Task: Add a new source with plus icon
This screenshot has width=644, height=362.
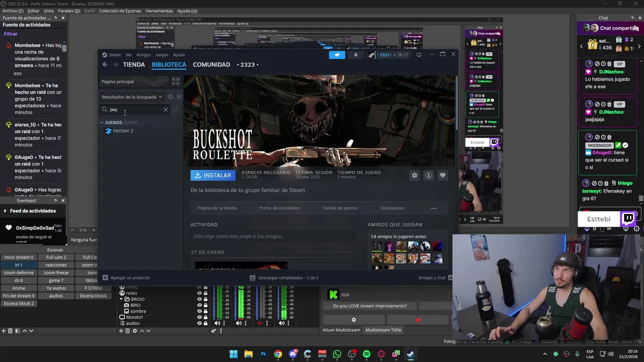Action: tap(121, 331)
